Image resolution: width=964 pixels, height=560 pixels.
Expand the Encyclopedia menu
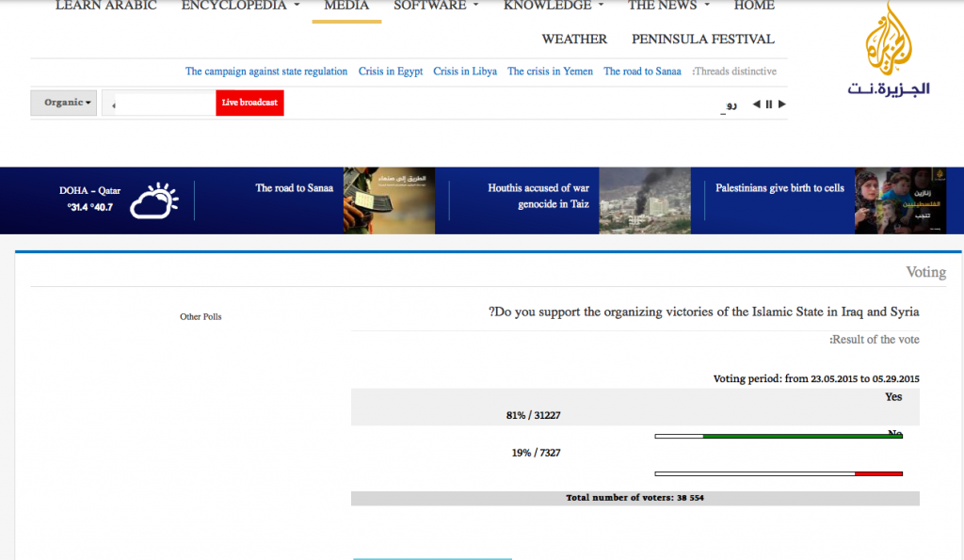240,7
